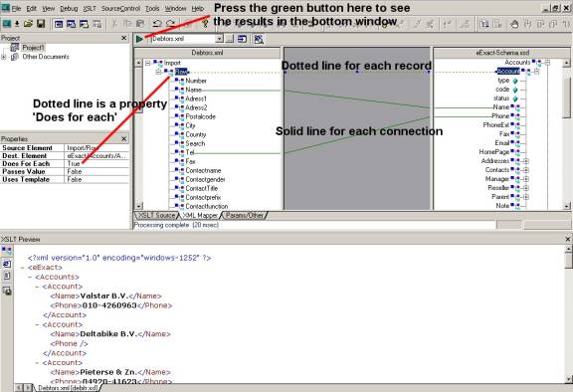This screenshot has height=392, width=573.
Task: Open the XSLT menu
Action: click(x=90, y=8)
